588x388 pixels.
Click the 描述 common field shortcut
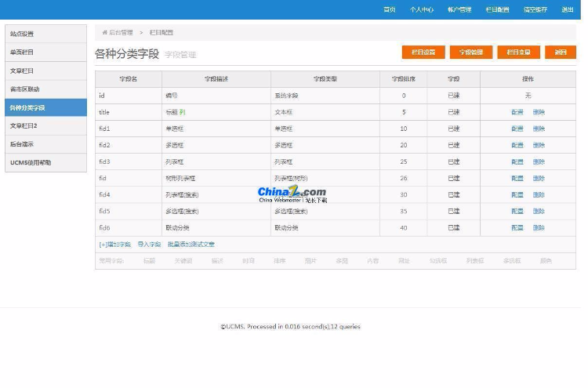coord(217,260)
